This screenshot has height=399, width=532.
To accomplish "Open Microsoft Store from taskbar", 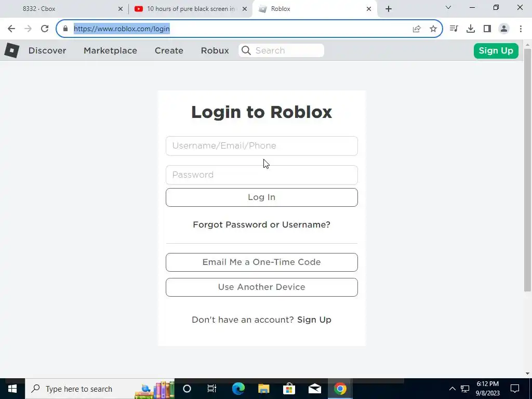I will coord(289,389).
